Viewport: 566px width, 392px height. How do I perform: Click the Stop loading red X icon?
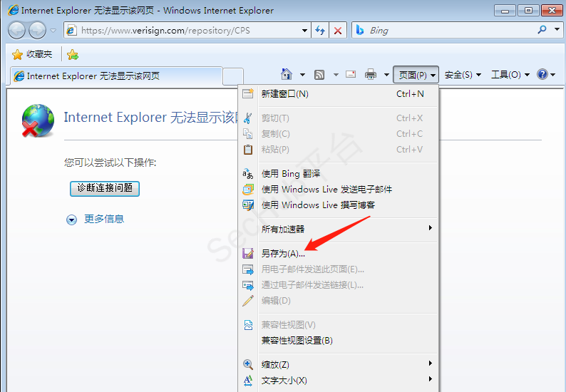coord(338,31)
